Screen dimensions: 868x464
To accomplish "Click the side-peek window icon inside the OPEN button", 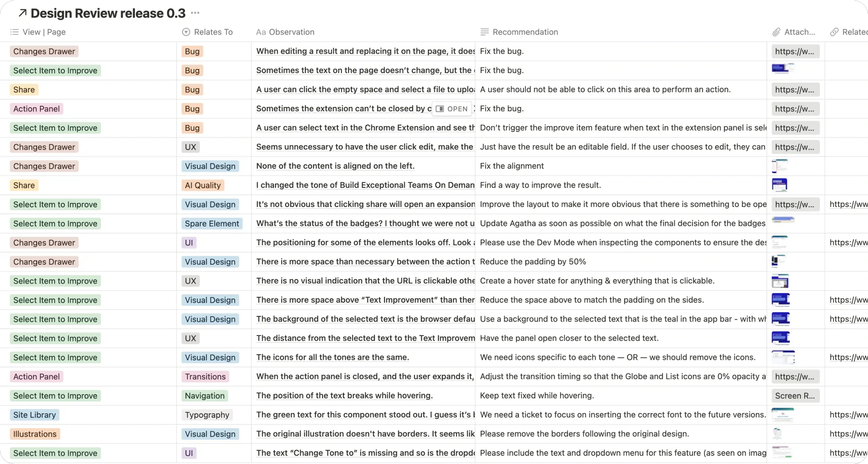I will click(x=440, y=109).
